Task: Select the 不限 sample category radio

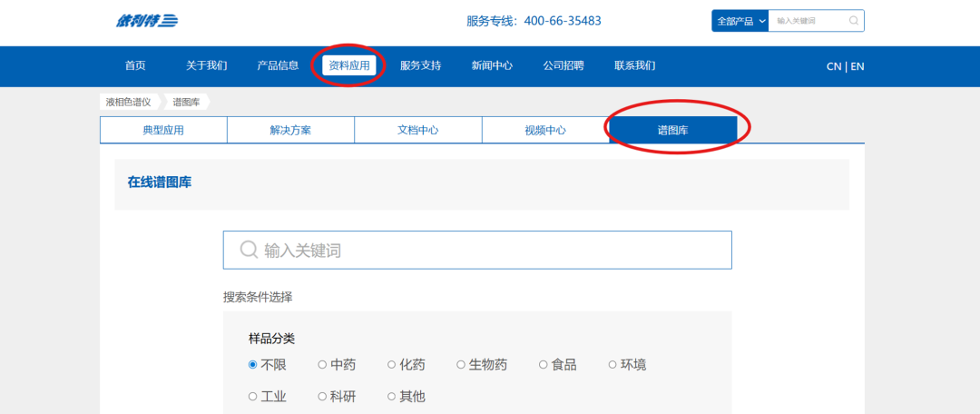Action: (x=252, y=365)
